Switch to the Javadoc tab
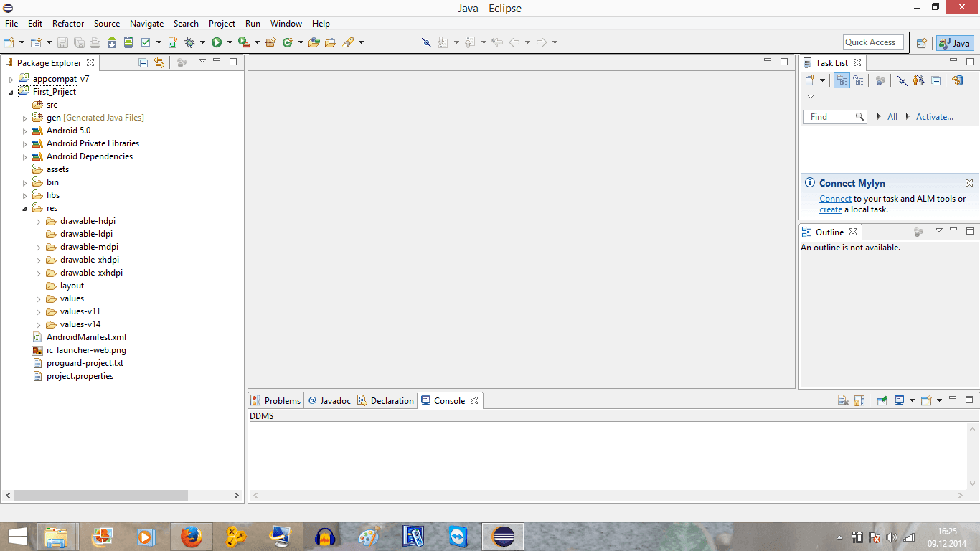The image size is (980, 551). tap(329, 400)
